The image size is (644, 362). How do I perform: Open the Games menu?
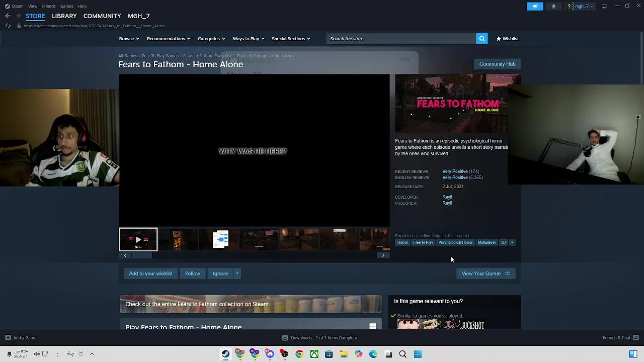[66, 6]
